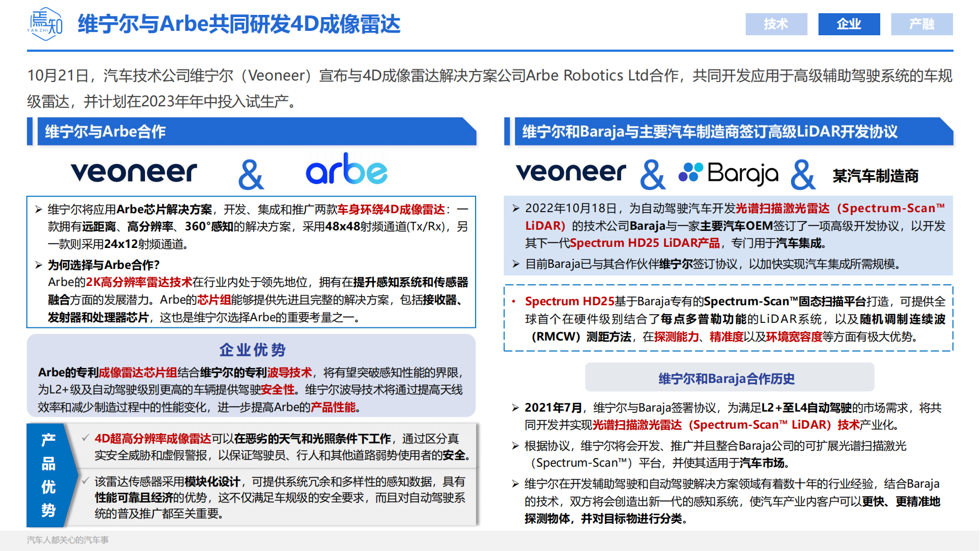Select the 技术 tab
Image resolution: width=980 pixels, height=551 pixels.
tap(776, 24)
